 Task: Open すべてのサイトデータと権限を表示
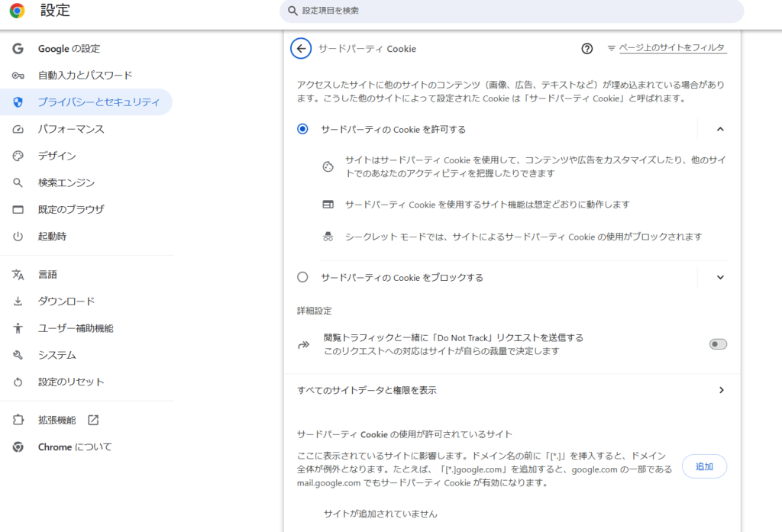coord(509,389)
